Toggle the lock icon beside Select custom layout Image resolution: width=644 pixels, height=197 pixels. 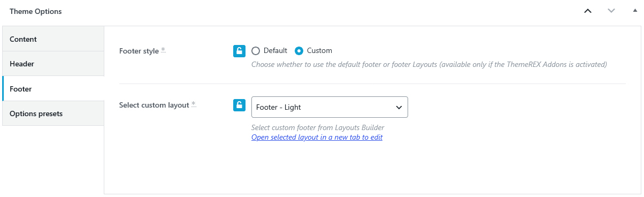(239, 105)
